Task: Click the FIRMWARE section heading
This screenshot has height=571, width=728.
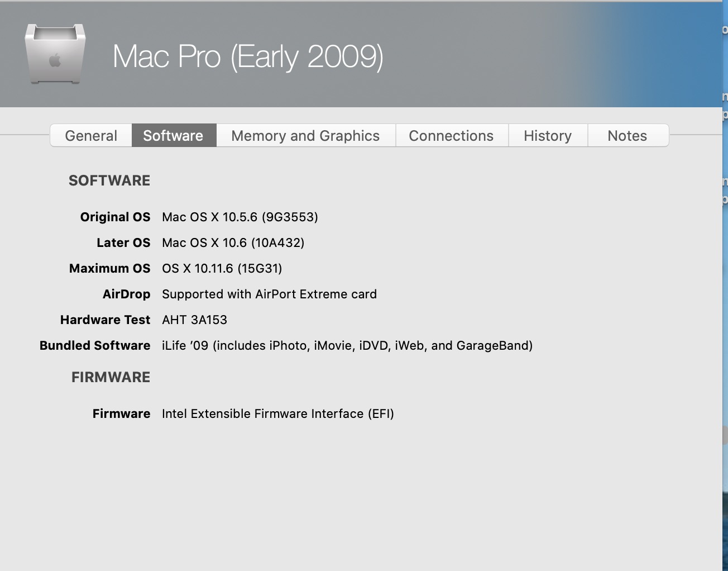Action: tap(111, 377)
